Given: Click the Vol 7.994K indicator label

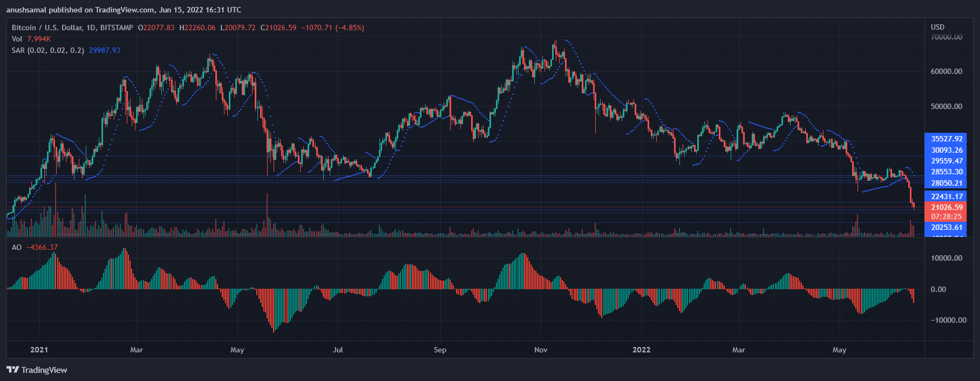Looking at the screenshot, I should pos(31,39).
